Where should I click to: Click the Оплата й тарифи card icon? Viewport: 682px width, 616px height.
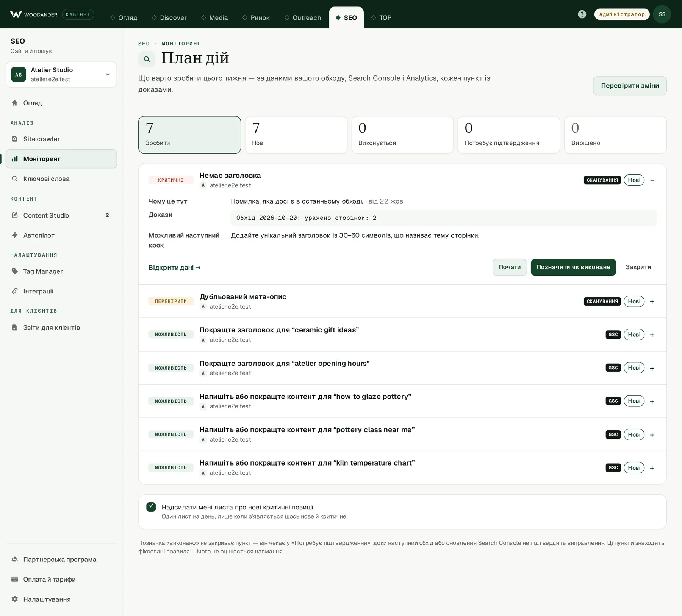click(15, 579)
